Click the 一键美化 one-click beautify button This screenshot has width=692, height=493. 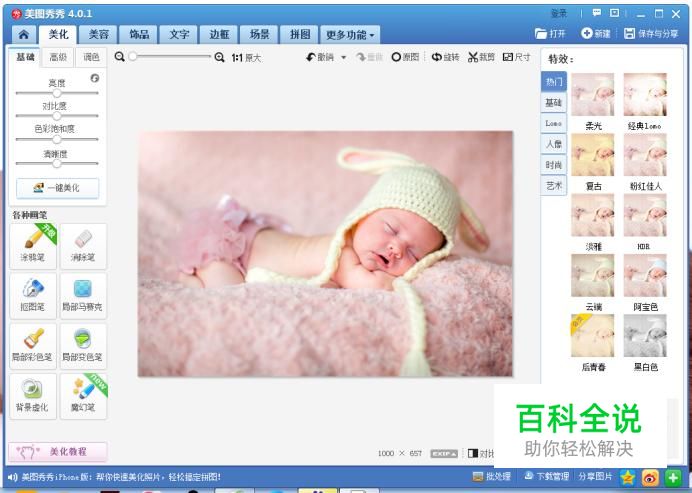click(57, 188)
